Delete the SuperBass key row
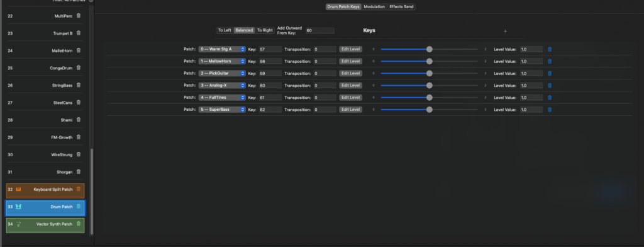The height and width of the screenshot is (247, 644). tap(550, 110)
